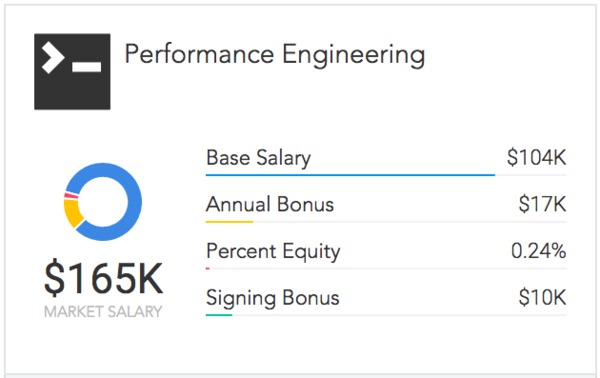The image size is (600, 378).
Task: Click the $17K annual bonus value
Action: 542,204
